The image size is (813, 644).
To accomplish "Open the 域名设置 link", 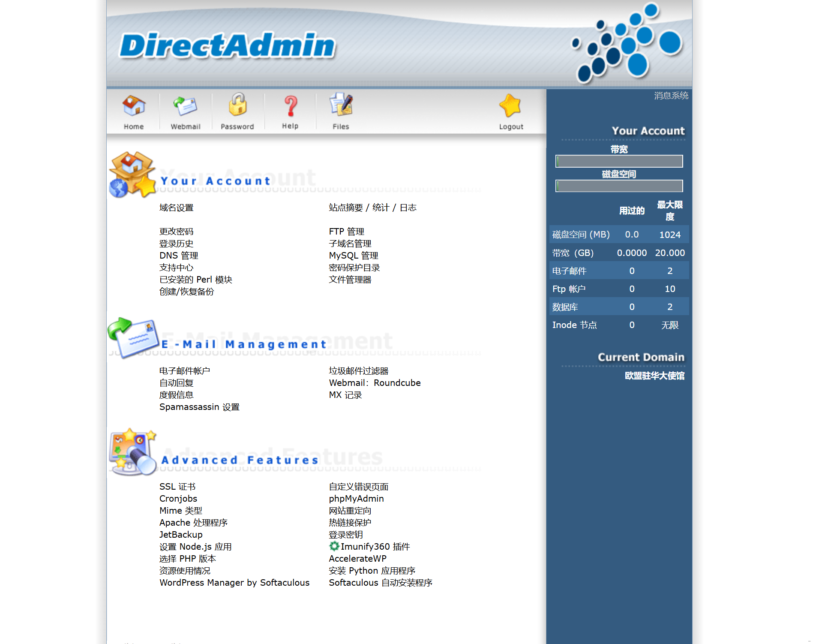I will (x=176, y=208).
